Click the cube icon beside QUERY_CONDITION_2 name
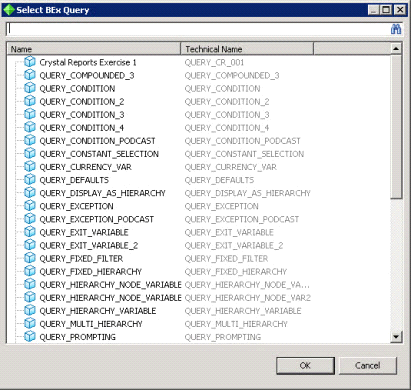 pos(30,101)
